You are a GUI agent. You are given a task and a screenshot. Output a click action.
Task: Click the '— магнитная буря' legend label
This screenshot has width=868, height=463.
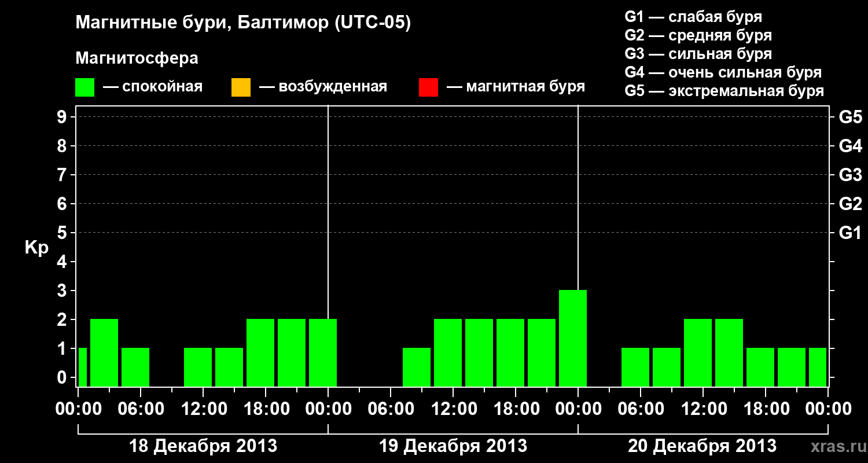tap(516, 87)
